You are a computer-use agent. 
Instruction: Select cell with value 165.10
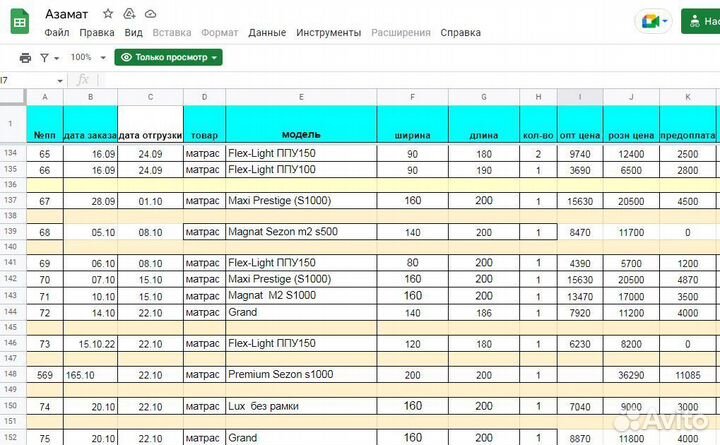[90, 375]
